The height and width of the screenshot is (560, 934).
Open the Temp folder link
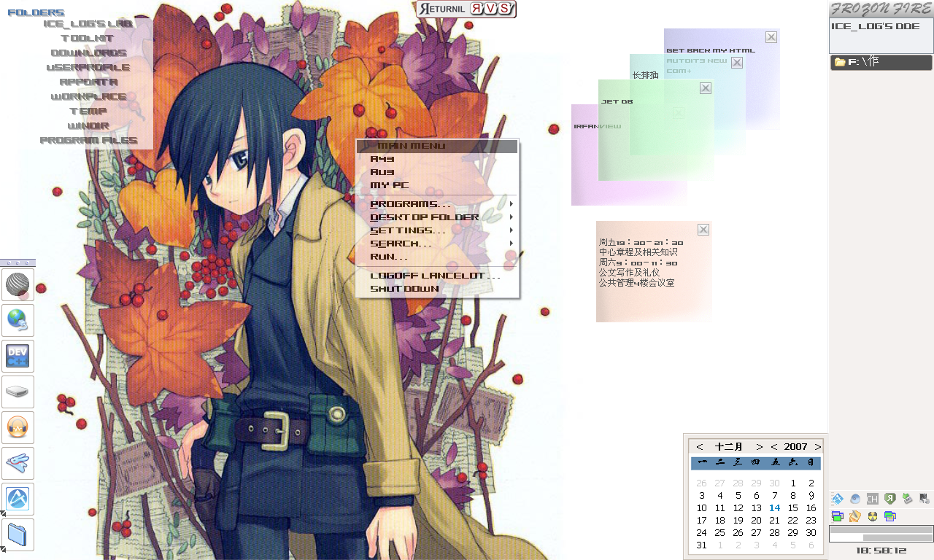coord(88,111)
